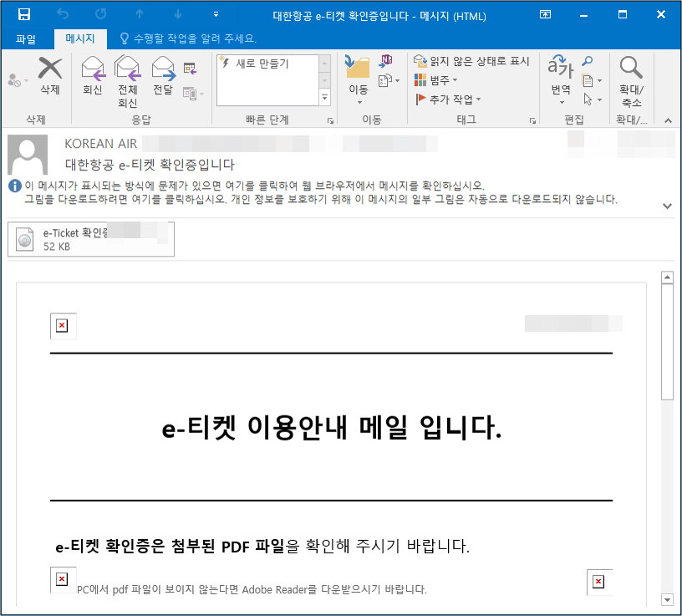
Task: Click the Undo arrow in quick access toolbar
Action: 63,14
